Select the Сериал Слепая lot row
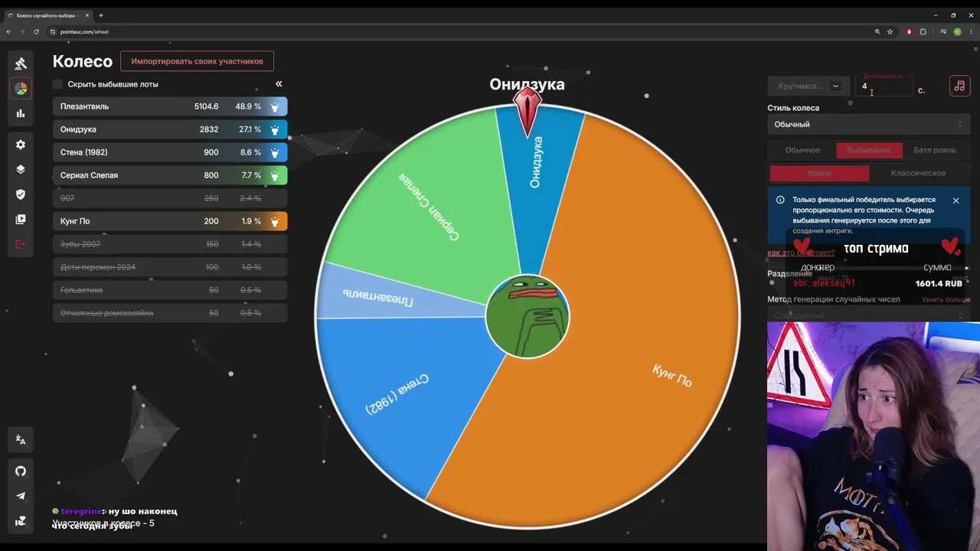Image resolution: width=980 pixels, height=551 pixels. point(170,175)
